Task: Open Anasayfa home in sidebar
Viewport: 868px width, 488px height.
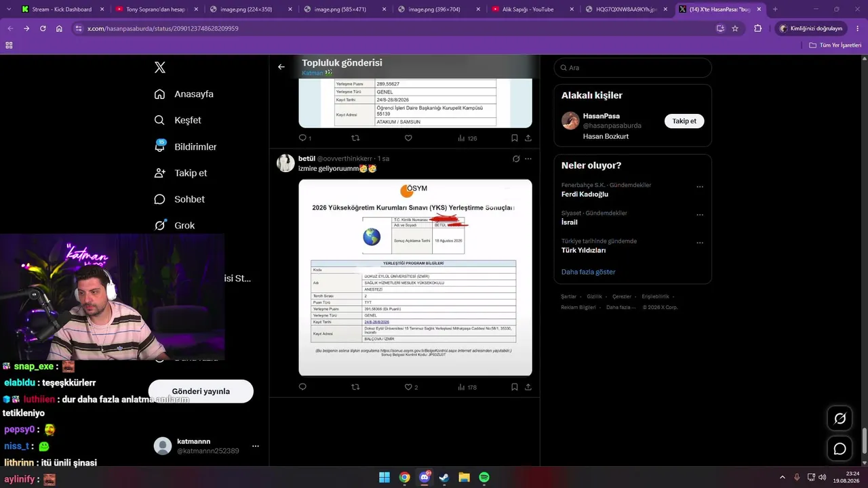Action: pos(184,94)
